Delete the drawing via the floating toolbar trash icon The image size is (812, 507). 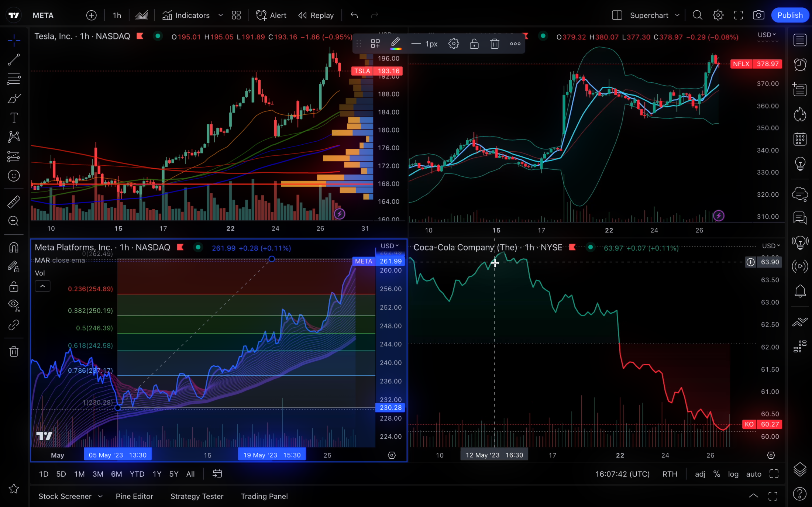[x=494, y=44]
